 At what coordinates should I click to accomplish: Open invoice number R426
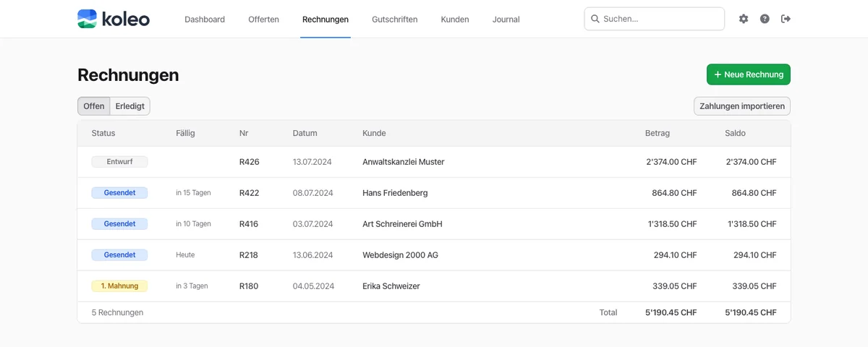click(250, 162)
